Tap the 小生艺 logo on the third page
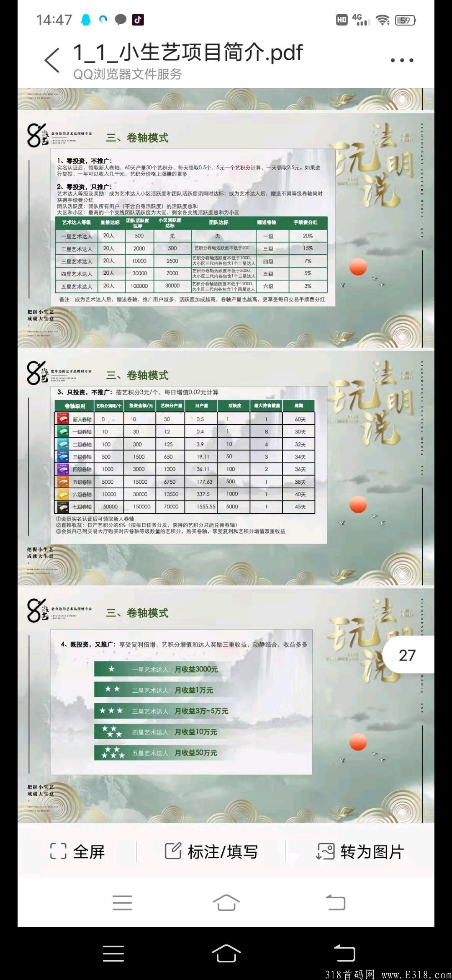Screen dimensions: 452x980 click(39, 610)
